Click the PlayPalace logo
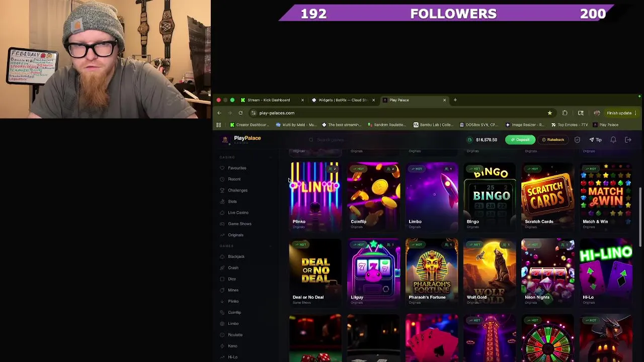 point(242,139)
